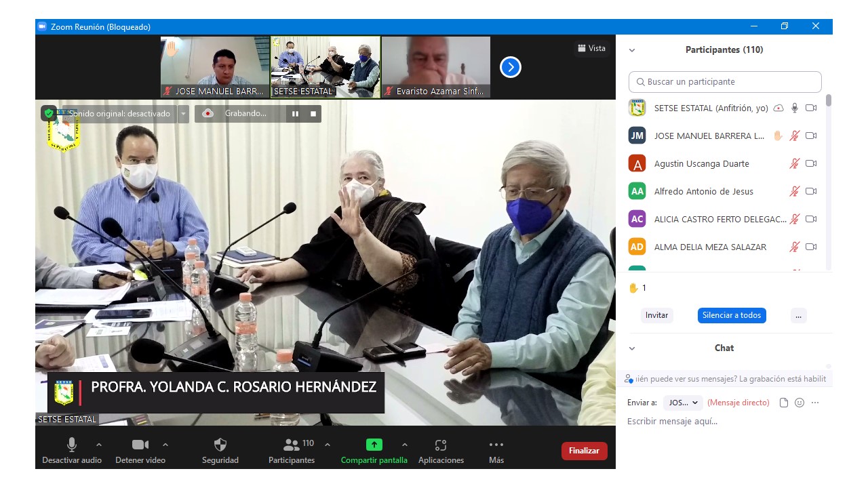Click the green Compartir pantalla icon
Image resolution: width=868 pixels, height=488 pixels.
coord(374,445)
